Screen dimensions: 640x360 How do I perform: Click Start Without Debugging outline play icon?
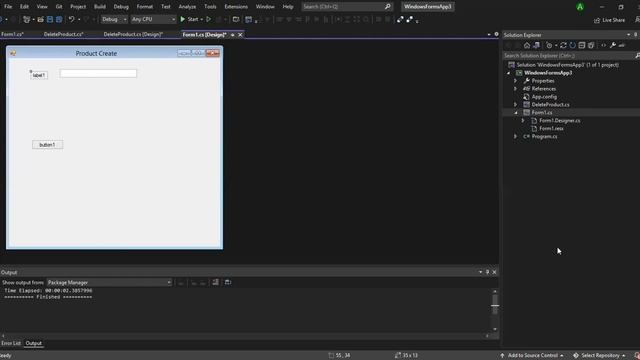click(209, 19)
